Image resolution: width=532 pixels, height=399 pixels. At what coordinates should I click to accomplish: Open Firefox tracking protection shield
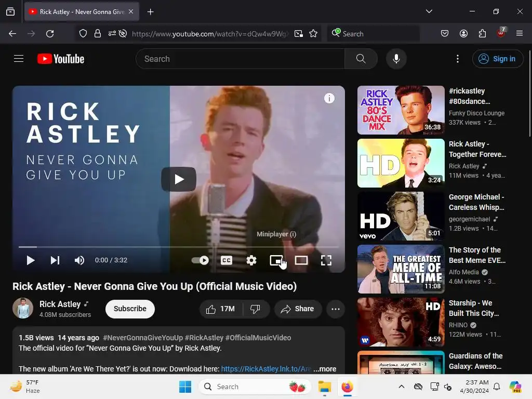coord(83,34)
